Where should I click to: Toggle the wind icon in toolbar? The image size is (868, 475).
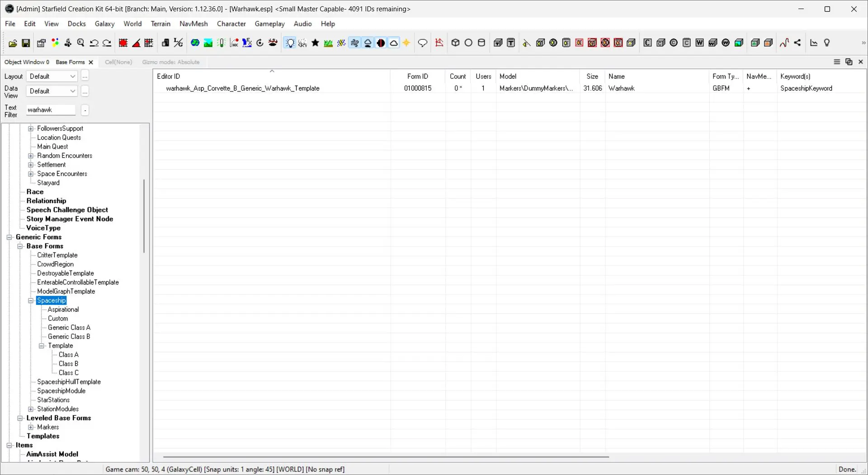(355, 43)
